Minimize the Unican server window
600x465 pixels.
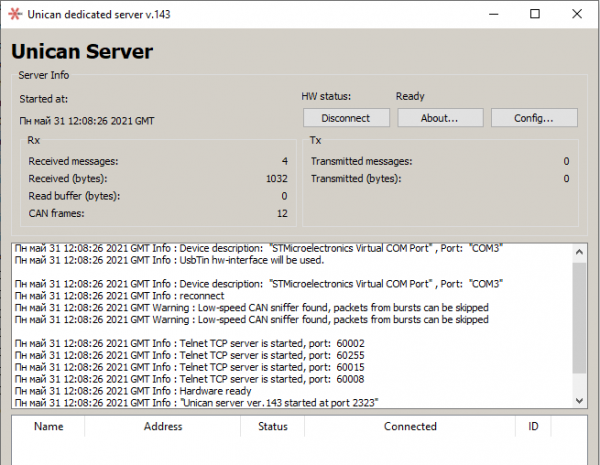(x=494, y=14)
